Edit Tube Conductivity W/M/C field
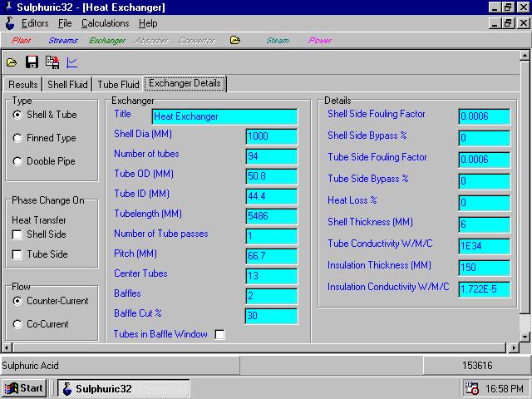 point(484,246)
